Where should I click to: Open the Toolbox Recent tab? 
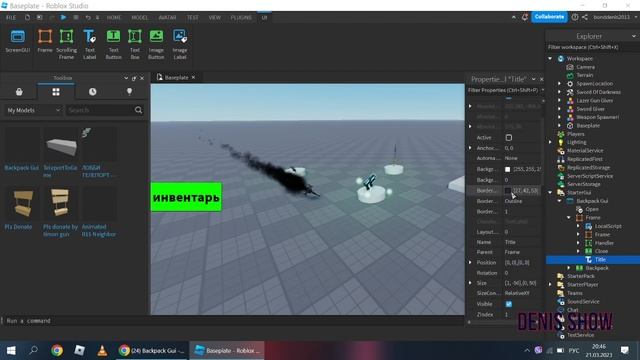[93, 92]
